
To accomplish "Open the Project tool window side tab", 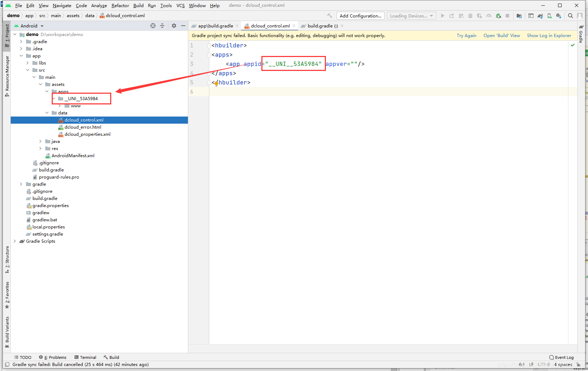I will pyautogui.click(x=7, y=36).
